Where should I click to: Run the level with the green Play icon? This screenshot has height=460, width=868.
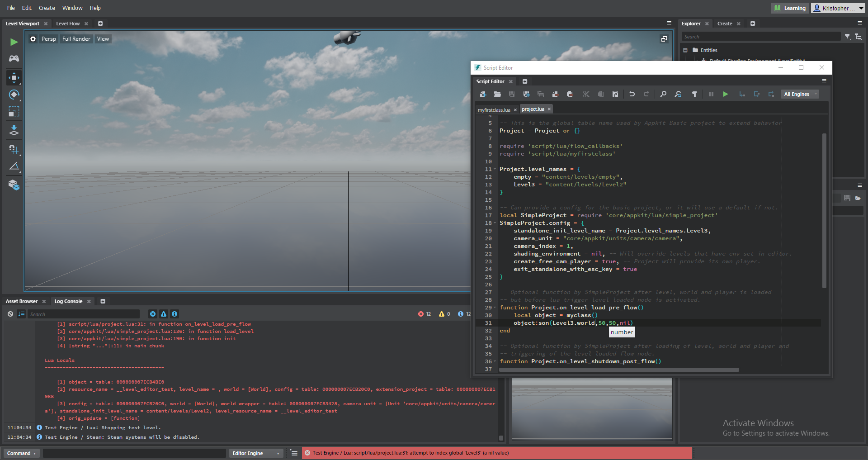14,42
